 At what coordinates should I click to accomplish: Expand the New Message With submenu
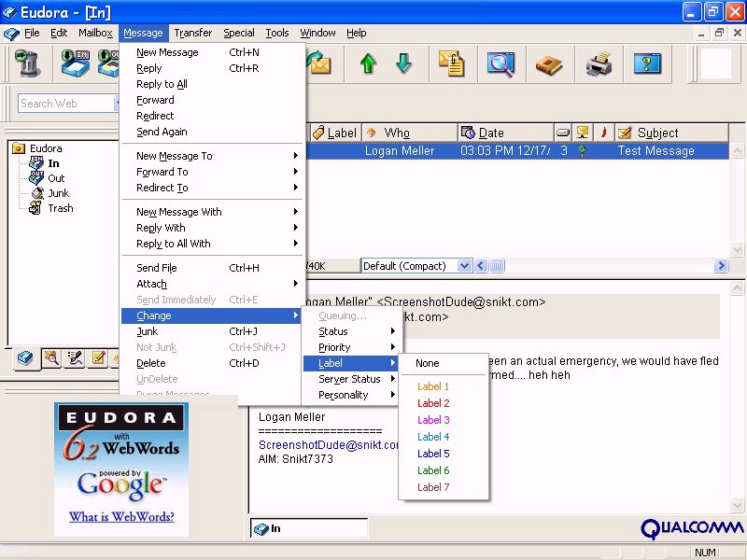coord(212,212)
